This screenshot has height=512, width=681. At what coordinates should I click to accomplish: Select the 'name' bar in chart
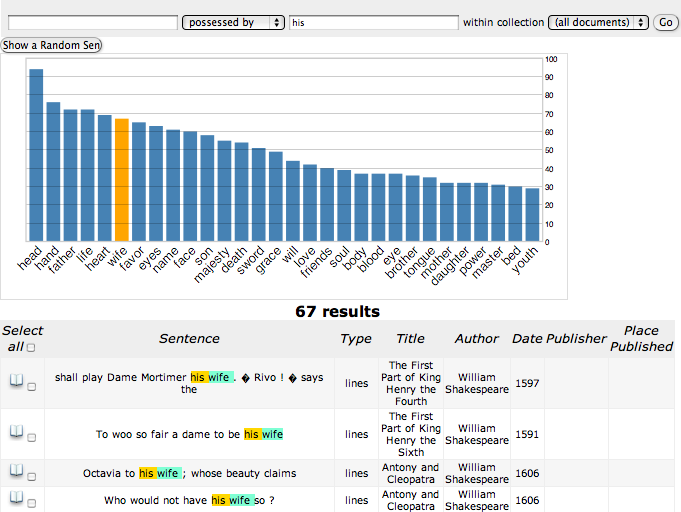click(x=173, y=185)
